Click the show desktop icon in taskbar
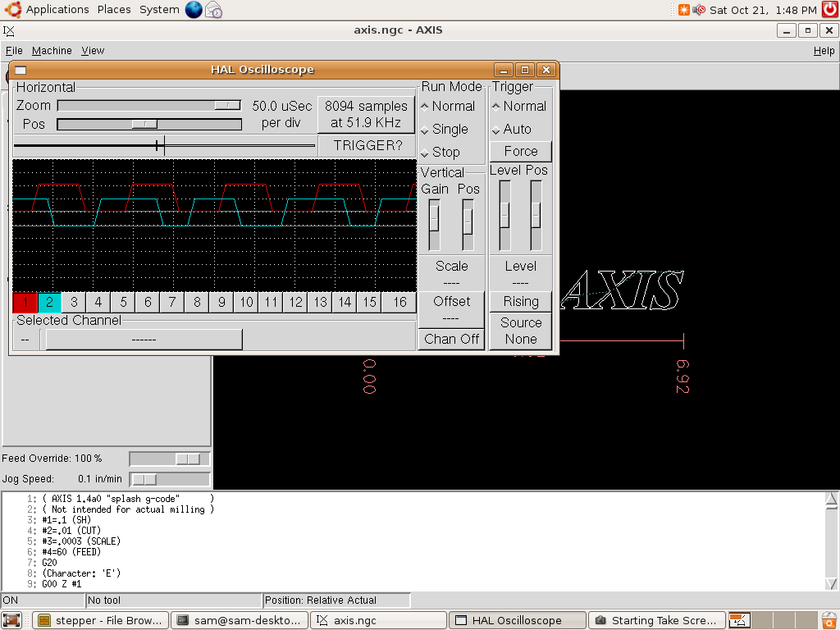The image size is (840, 630). coord(11,620)
